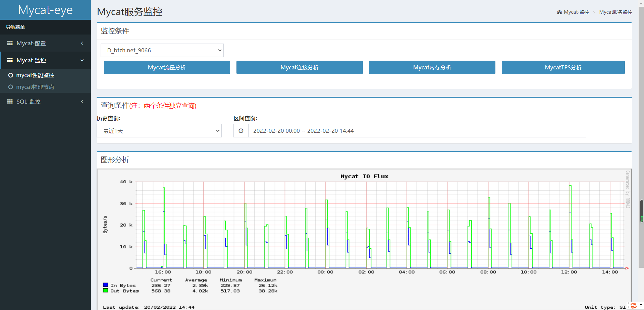Click the 区间查询: label
Viewport: 644px width, 310px height.
pyautogui.click(x=246, y=118)
